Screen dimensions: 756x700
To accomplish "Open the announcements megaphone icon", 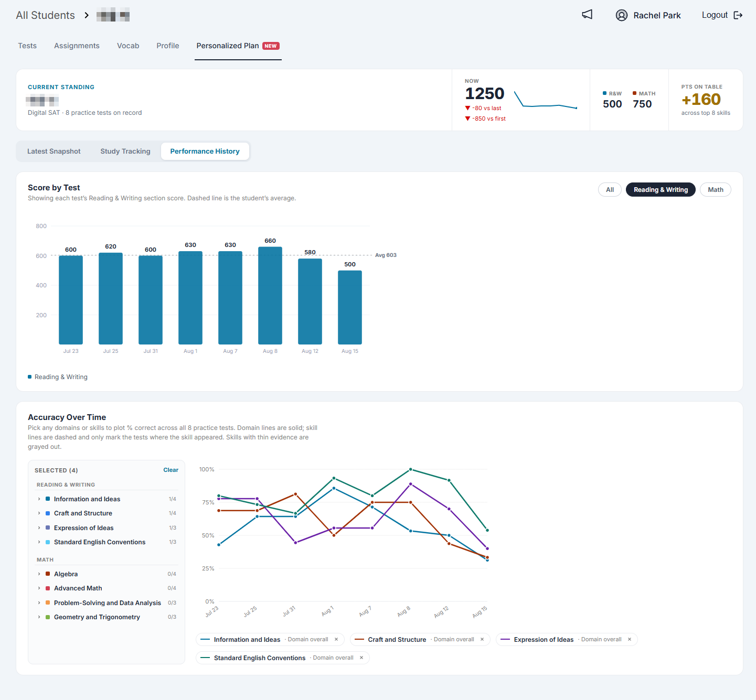I will pos(587,15).
